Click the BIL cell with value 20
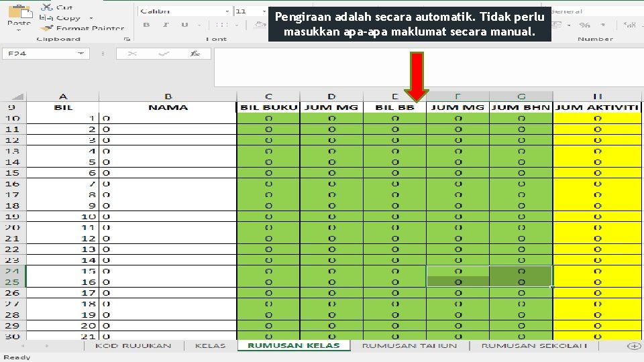This screenshot has height=362, width=644. pyautogui.click(x=63, y=326)
